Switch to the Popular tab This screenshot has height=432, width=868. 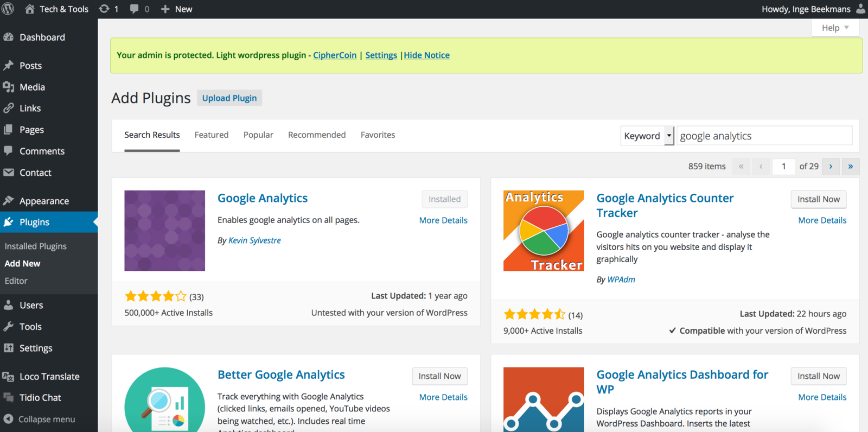pos(258,135)
